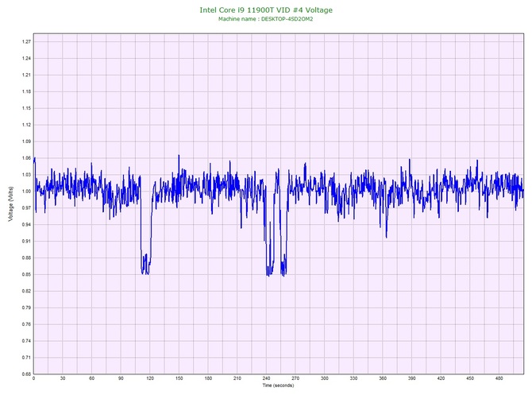Click the 1.03 value on the voltage axis
The width and height of the screenshot is (532, 399).
pyautogui.click(x=26, y=175)
